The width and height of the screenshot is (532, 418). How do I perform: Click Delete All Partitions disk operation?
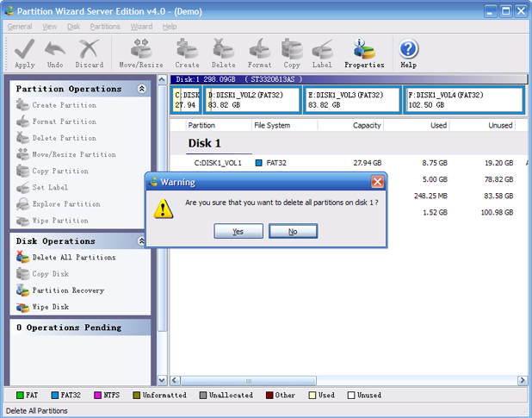(65, 257)
